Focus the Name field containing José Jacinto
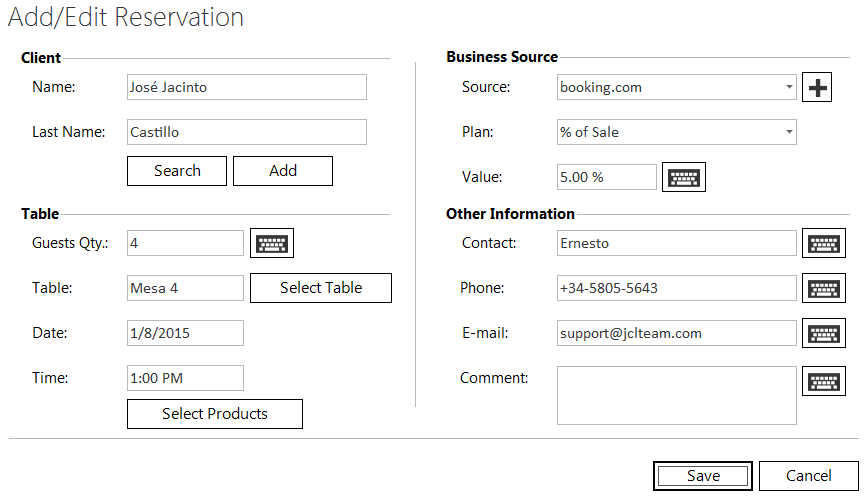Screen dimensions: 866x500 [x=246, y=87]
